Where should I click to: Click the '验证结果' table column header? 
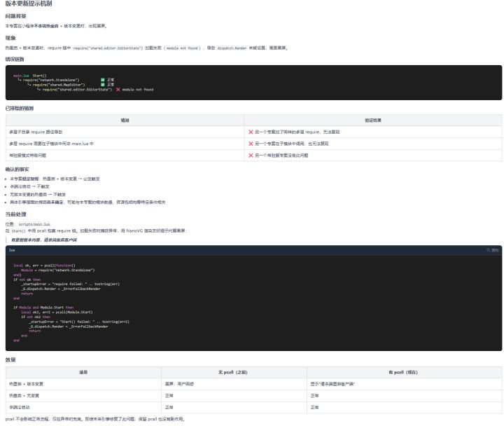[x=373, y=121]
